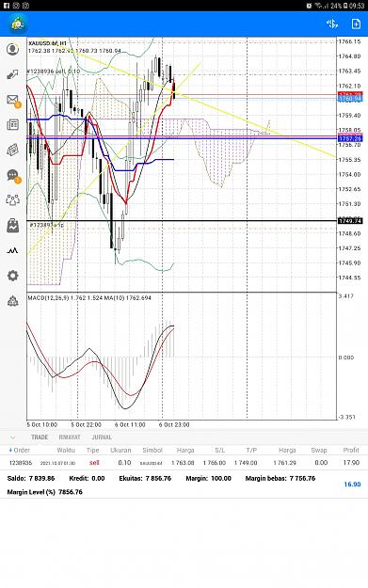Click the 5 Oct 10:00 time label
This screenshot has height=588, width=368.
[x=42, y=425]
